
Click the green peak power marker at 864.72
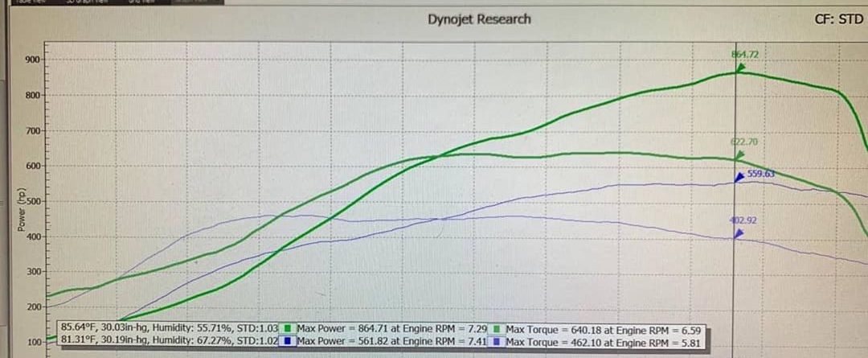coord(740,68)
